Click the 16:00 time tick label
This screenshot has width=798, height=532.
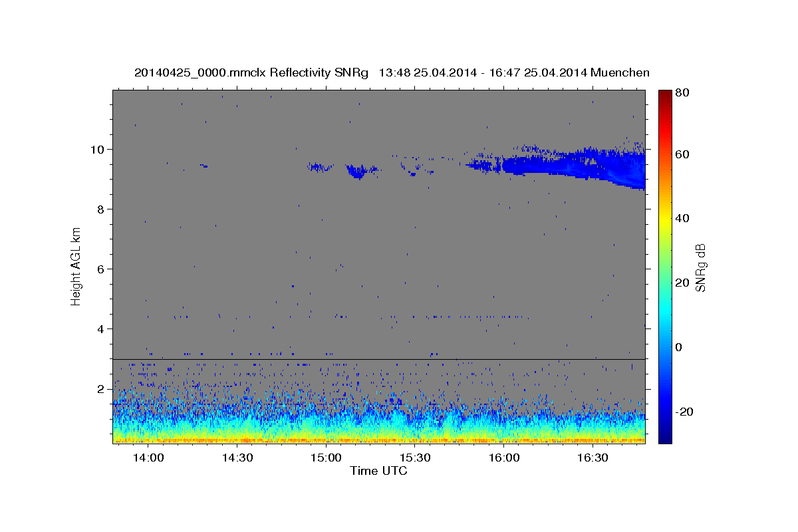click(504, 458)
